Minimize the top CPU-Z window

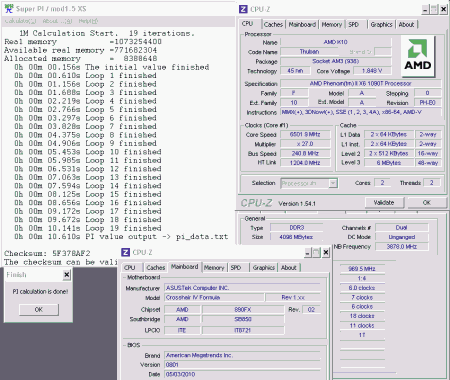(x=425, y=9)
